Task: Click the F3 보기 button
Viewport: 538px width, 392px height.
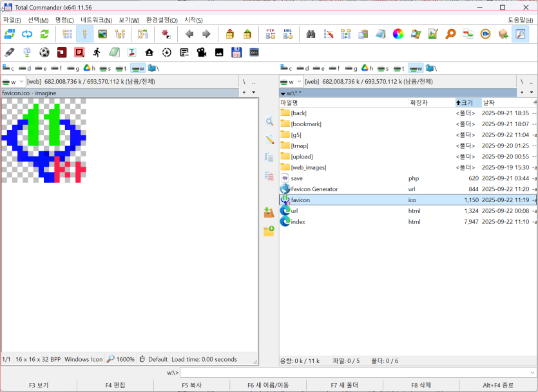Action: tap(39, 385)
